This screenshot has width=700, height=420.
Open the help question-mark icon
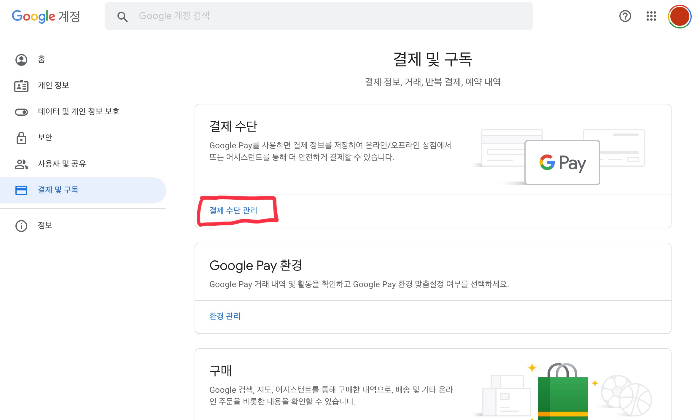tap(625, 17)
